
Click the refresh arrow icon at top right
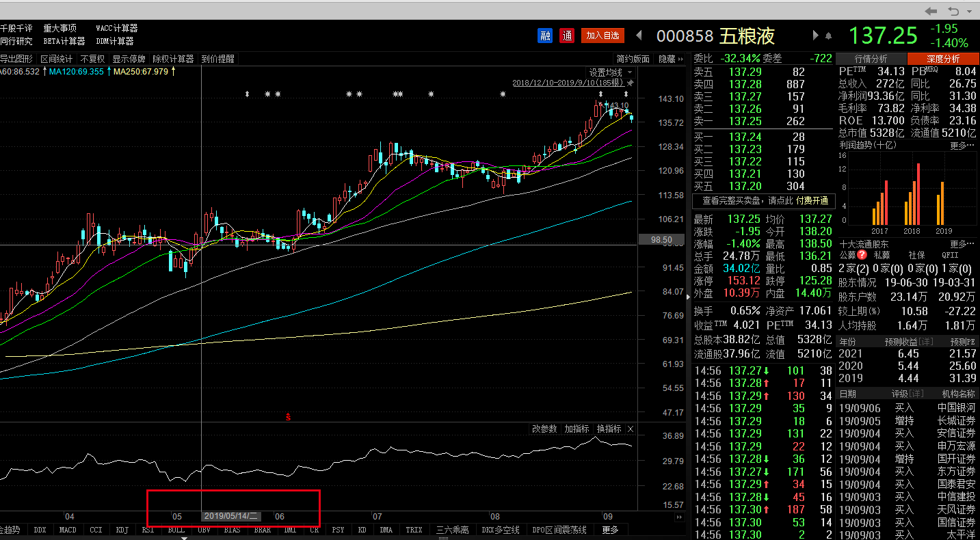[953, 11]
